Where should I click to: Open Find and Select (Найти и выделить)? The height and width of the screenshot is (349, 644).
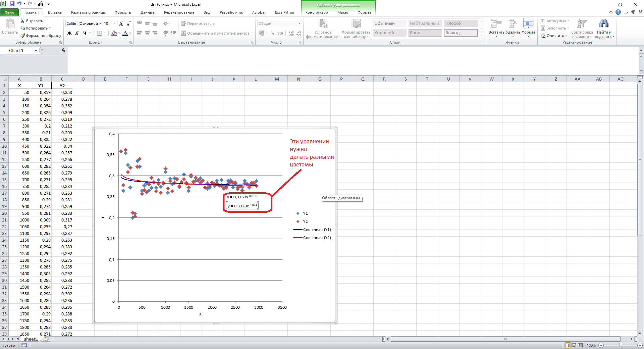click(604, 29)
